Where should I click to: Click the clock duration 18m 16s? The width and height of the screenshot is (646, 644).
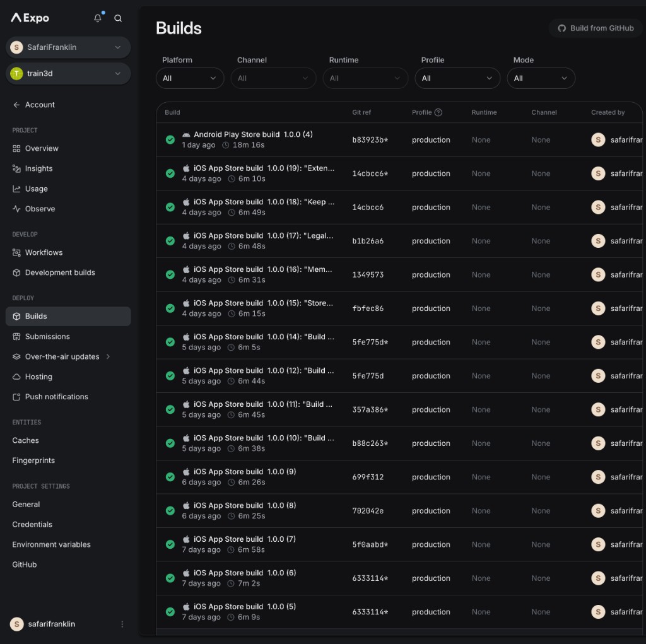click(243, 145)
